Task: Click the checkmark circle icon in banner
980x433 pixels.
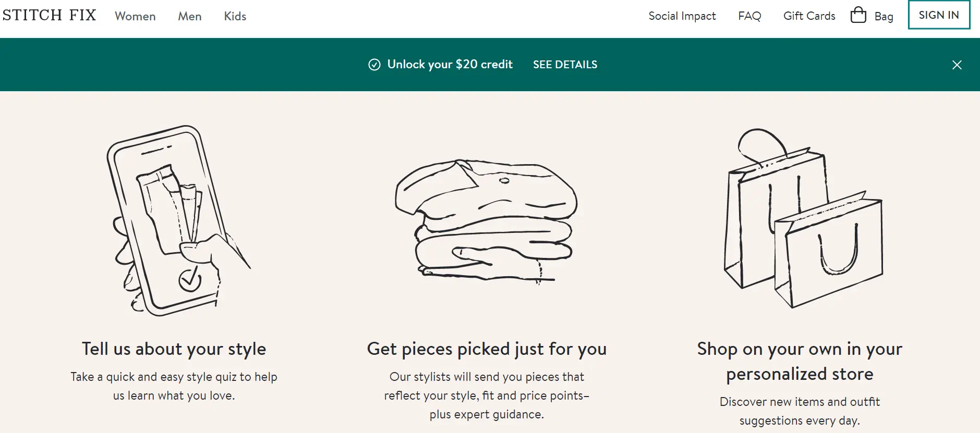Action: point(374,65)
